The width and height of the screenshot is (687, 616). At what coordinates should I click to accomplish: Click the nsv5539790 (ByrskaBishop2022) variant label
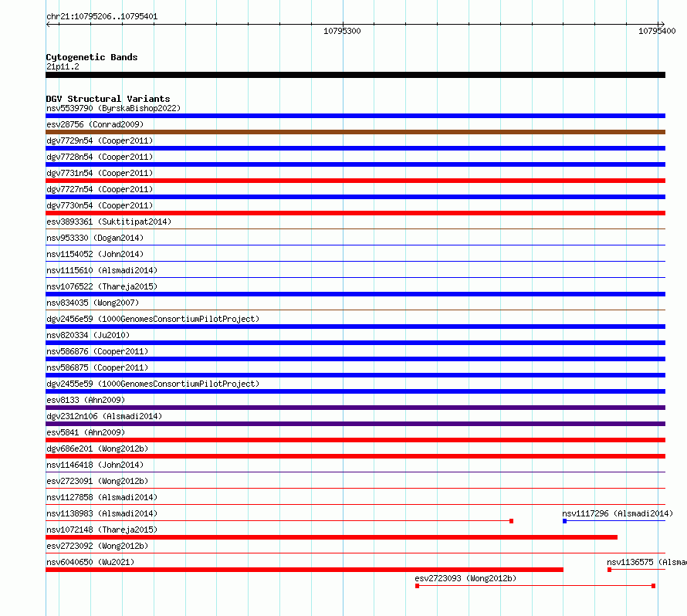point(113,108)
